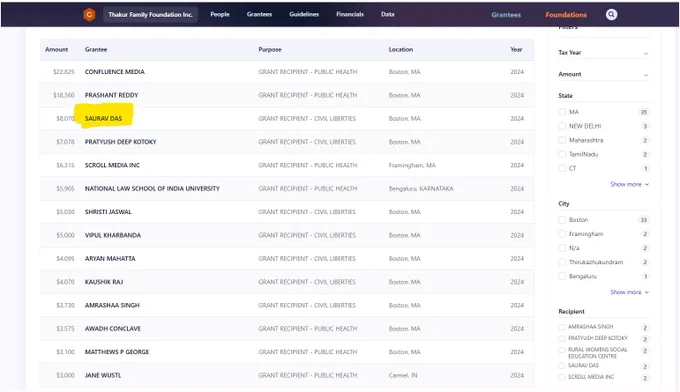Open AMRASHAA SINGH grantee row
680x392 pixels.
pyautogui.click(x=112, y=305)
